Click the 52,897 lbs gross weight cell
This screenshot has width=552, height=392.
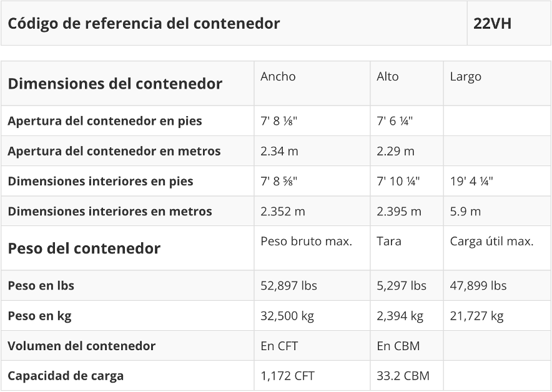288,286
